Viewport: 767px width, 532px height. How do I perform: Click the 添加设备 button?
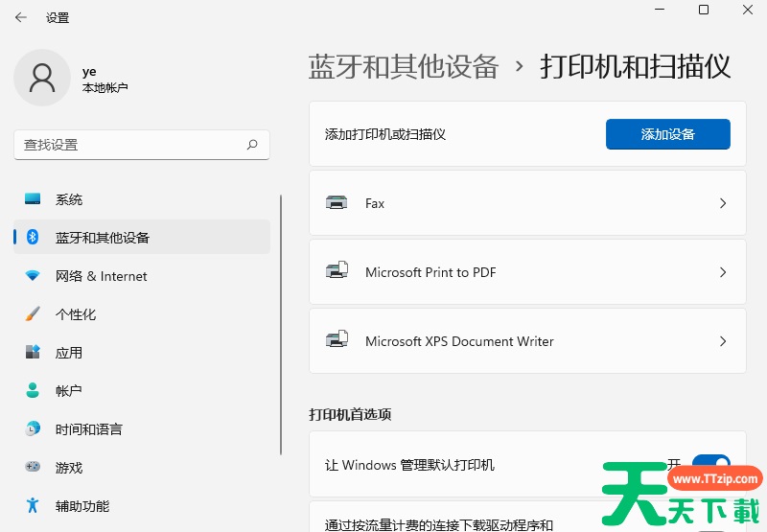667,134
